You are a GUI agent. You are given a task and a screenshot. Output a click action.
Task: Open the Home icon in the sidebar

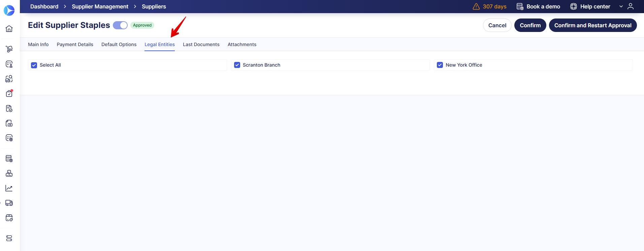9,29
